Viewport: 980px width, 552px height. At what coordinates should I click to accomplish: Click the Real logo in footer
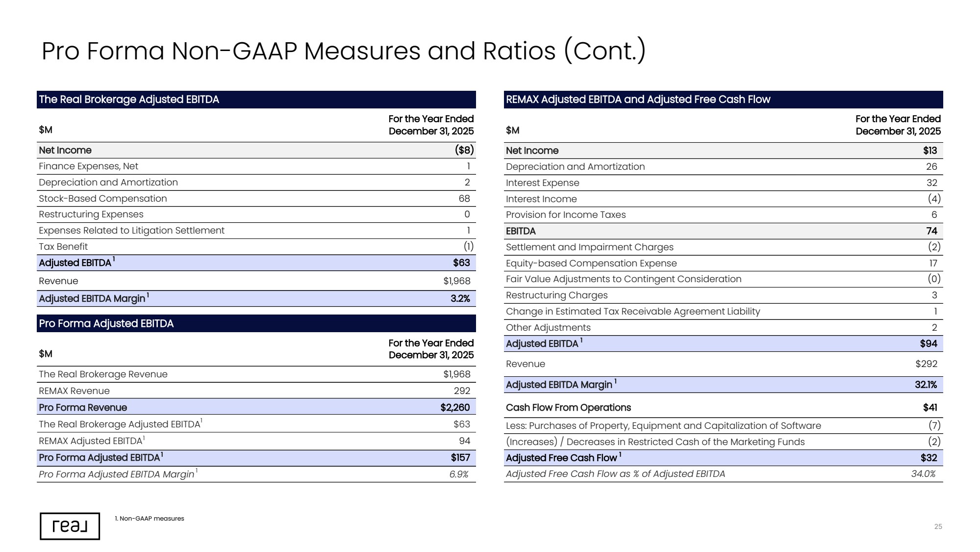click(x=70, y=526)
